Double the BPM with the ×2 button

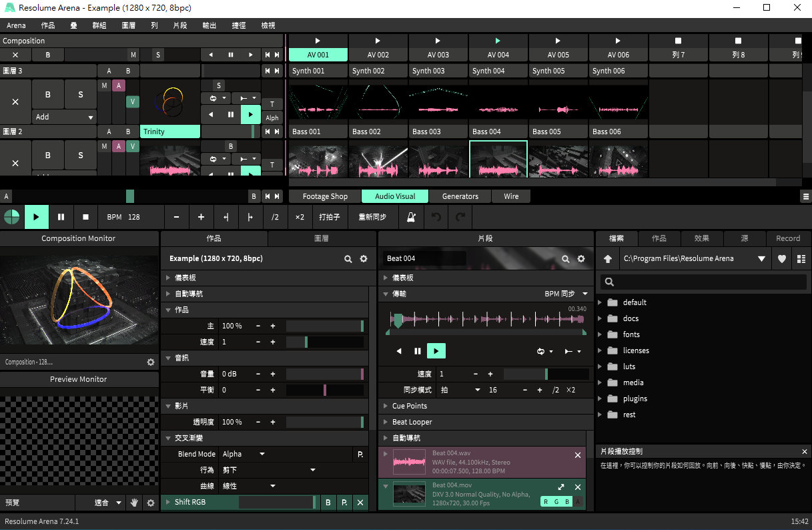(300, 217)
